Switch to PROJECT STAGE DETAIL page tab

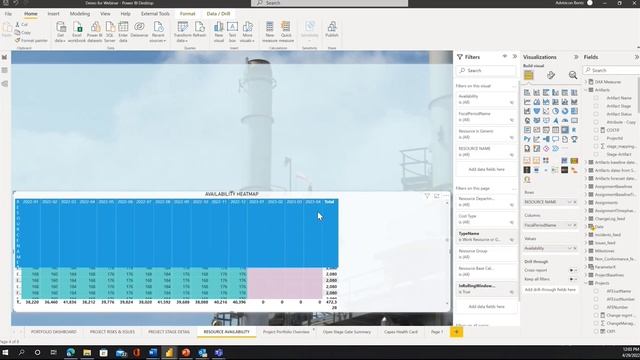169,332
